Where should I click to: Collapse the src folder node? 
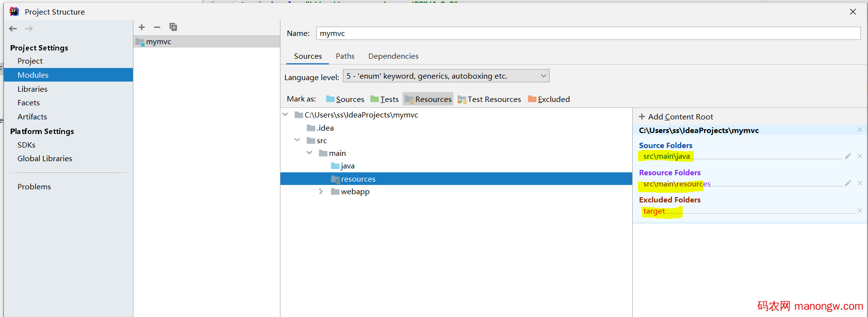point(297,140)
